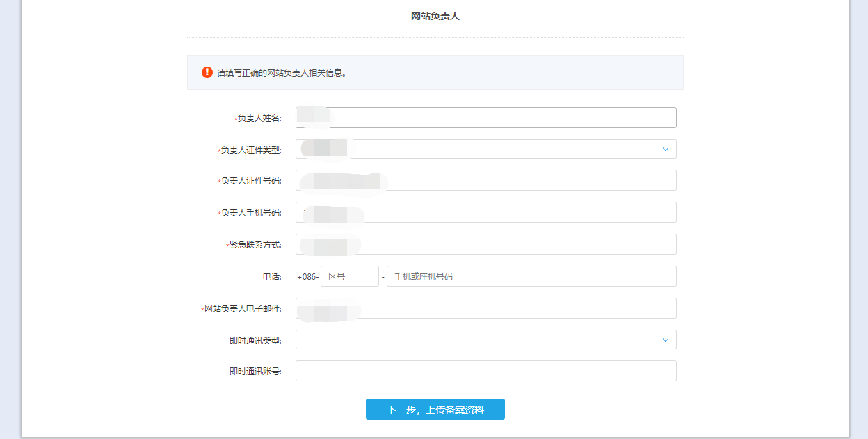The image size is (868, 439).
Task: Open the 负责人证件类型 dropdown
Action: [485, 149]
